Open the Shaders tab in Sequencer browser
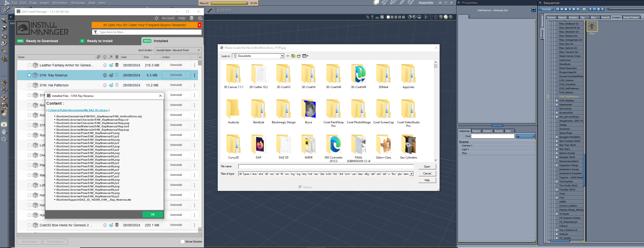 coord(573,18)
